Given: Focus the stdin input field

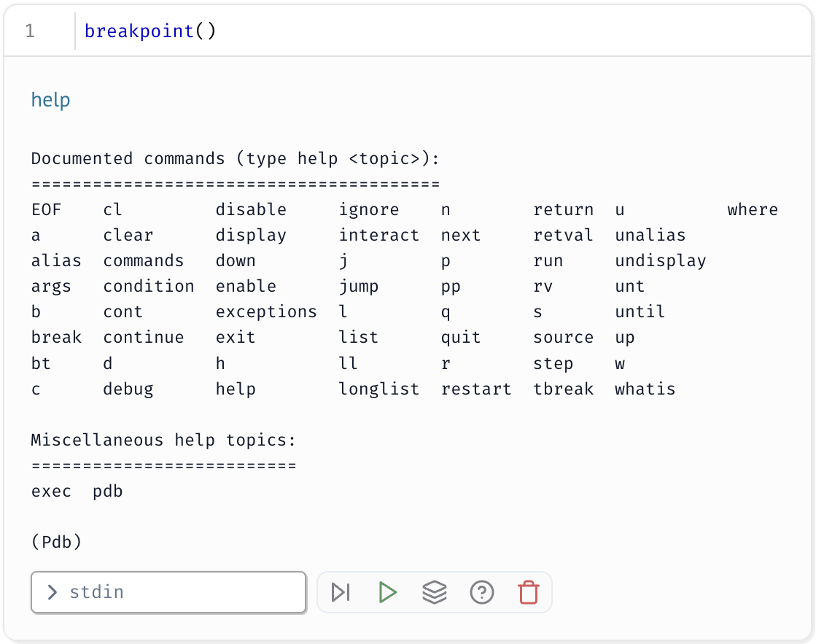Looking at the screenshot, I should 175,592.
